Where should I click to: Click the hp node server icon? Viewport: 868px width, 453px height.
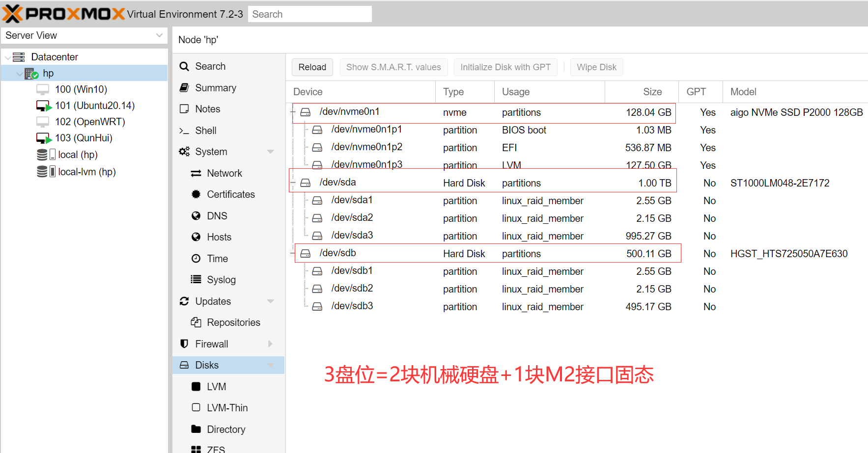coord(31,74)
